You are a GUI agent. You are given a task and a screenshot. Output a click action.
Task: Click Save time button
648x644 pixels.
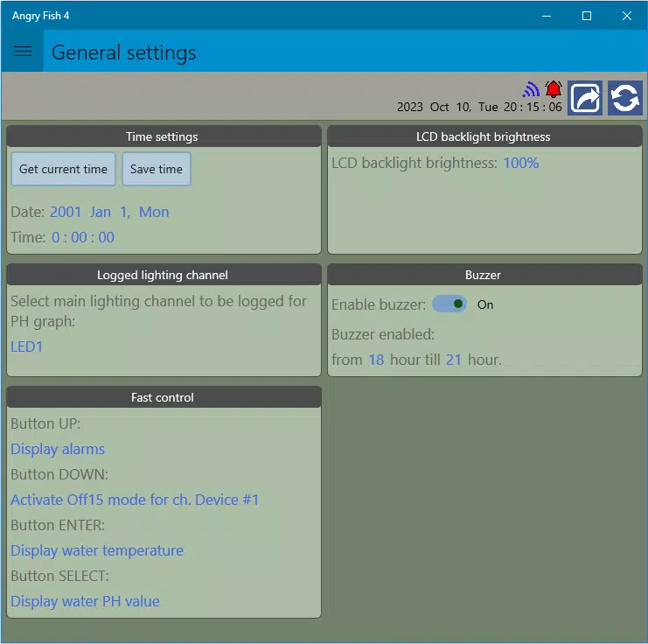(157, 169)
